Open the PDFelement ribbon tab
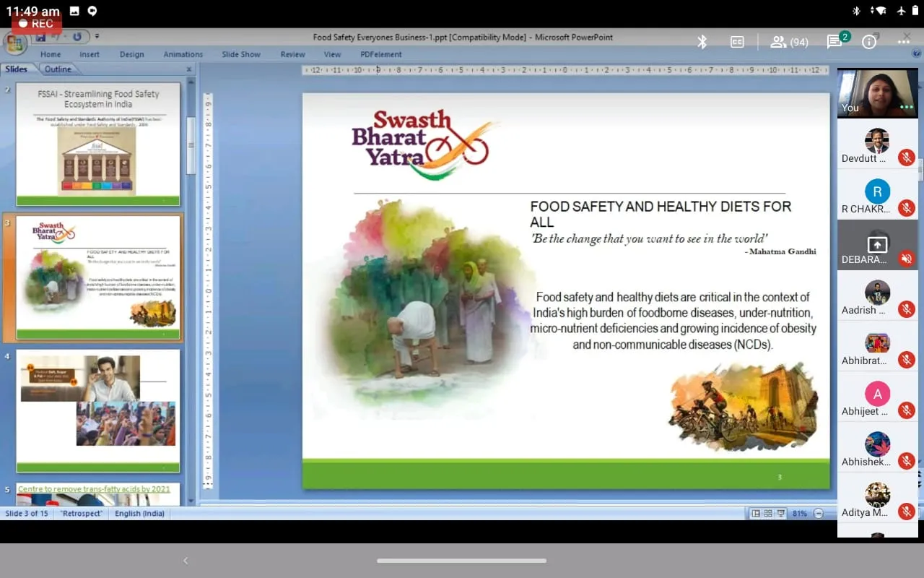This screenshot has height=578, width=924. tap(381, 54)
